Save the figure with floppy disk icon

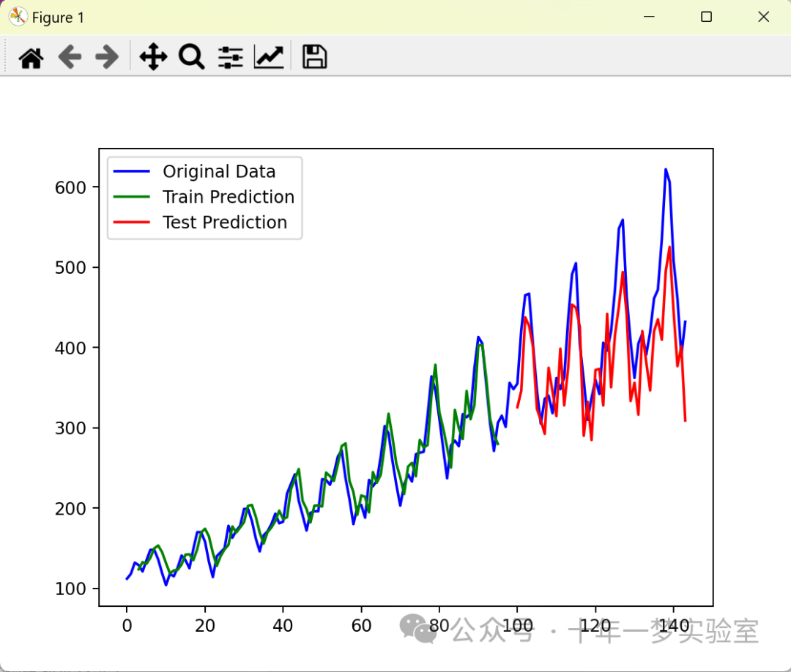tap(314, 56)
